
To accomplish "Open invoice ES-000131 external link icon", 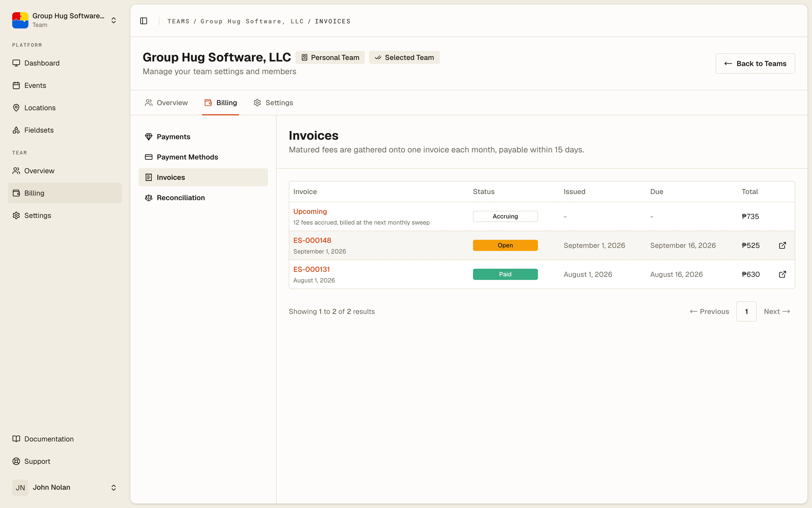I will coord(782,274).
